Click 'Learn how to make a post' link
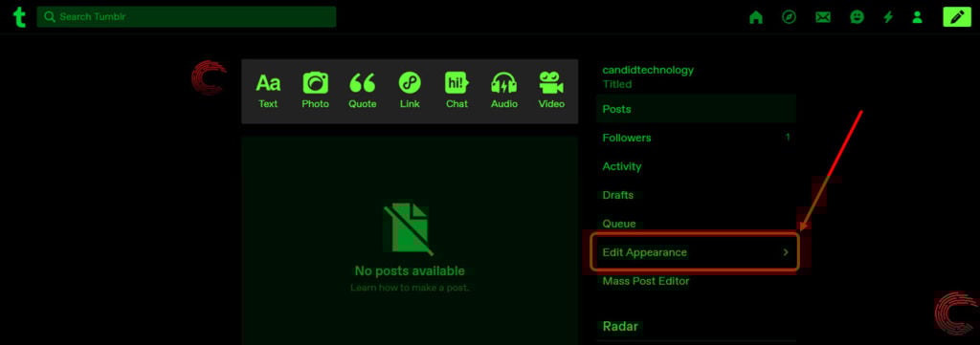The image size is (980, 345). point(410,288)
